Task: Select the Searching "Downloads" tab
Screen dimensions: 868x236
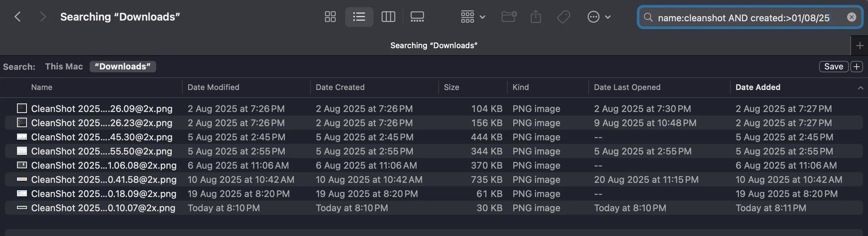Action: pyautogui.click(x=434, y=45)
